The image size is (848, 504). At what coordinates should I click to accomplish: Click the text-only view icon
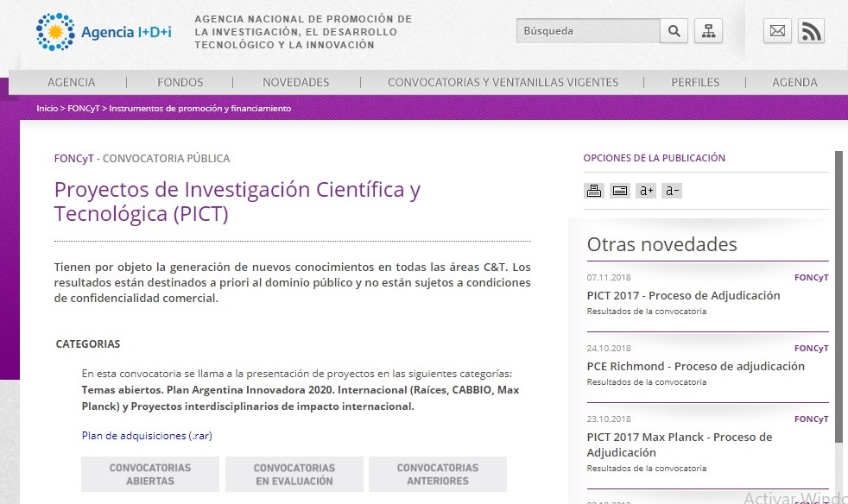click(620, 191)
